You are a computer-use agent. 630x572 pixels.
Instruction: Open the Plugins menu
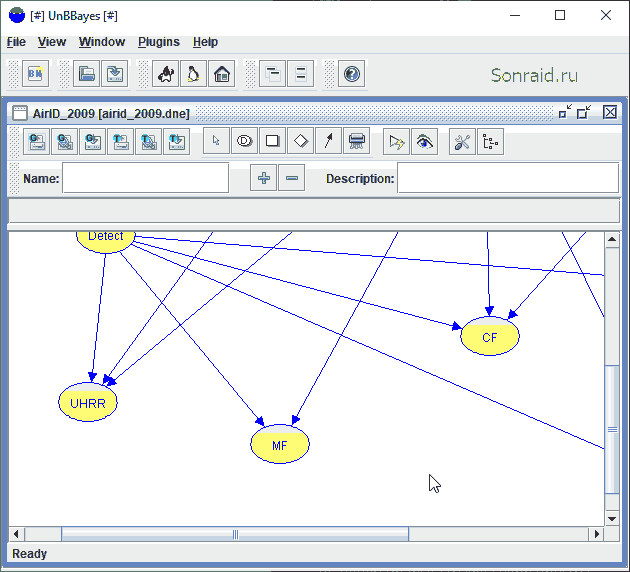(159, 42)
